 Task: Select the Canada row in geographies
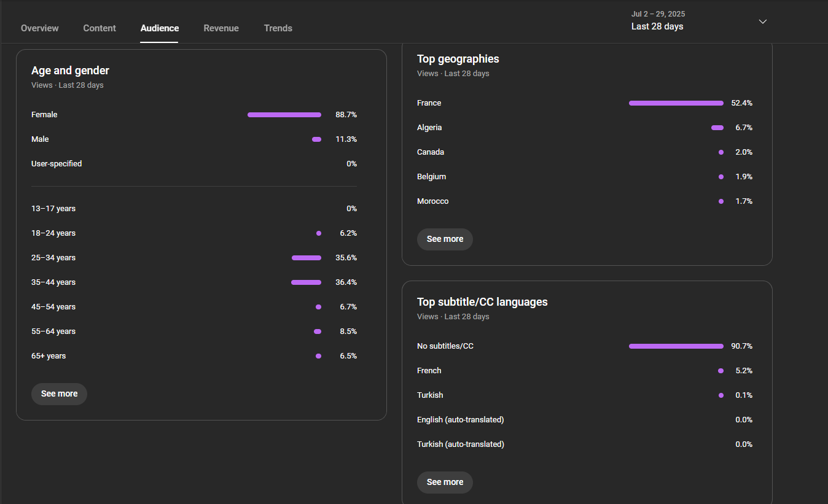point(585,152)
